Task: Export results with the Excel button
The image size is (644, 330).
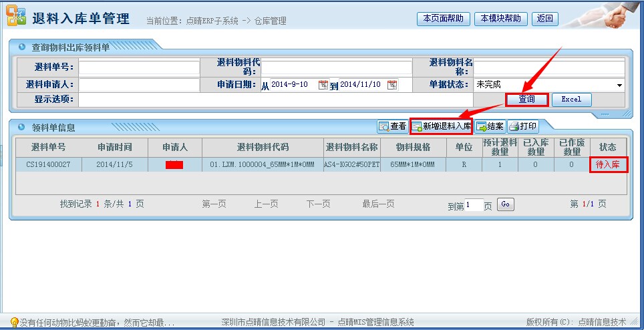Action: pos(571,100)
